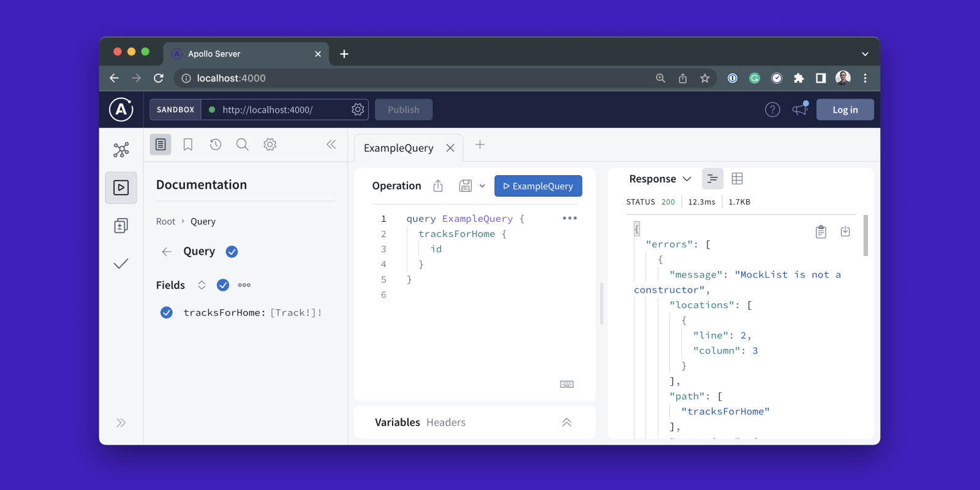Open the documentation search magnifier icon
This screenshot has height=490, width=980.
[x=243, y=145]
